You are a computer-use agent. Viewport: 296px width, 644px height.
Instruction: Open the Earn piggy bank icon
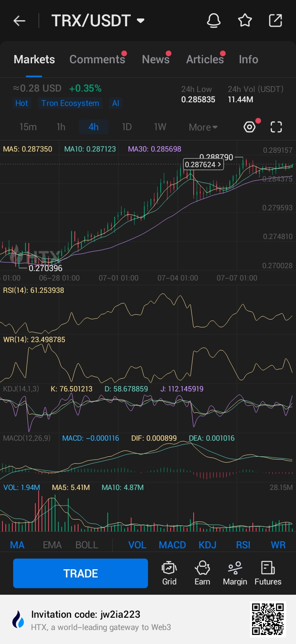202,573
